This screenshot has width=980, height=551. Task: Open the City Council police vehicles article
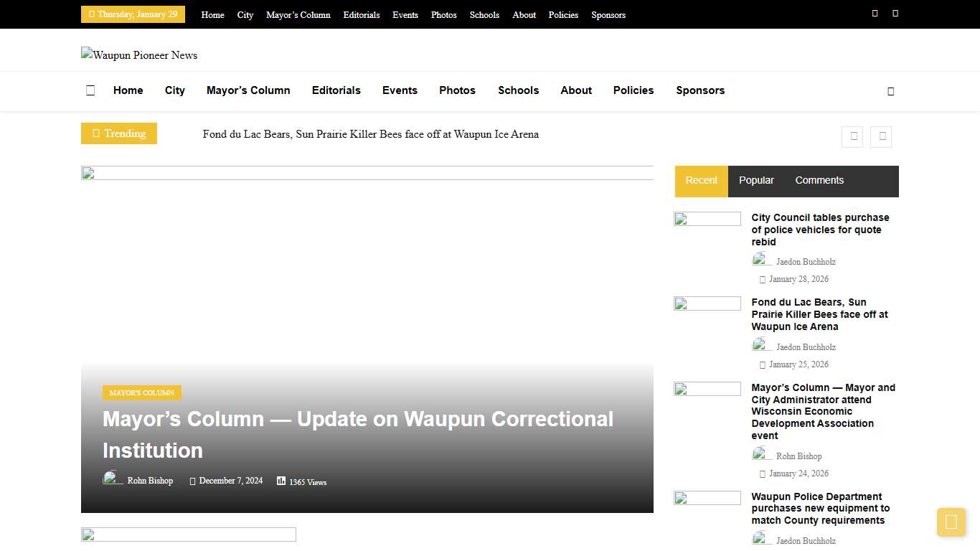pyautogui.click(x=820, y=230)
